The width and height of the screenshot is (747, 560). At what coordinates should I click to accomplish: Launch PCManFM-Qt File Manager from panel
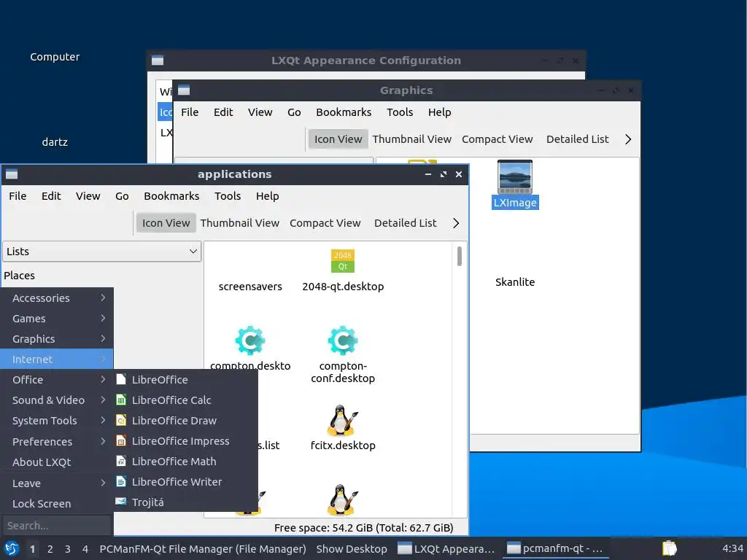[x=203, y=548]
